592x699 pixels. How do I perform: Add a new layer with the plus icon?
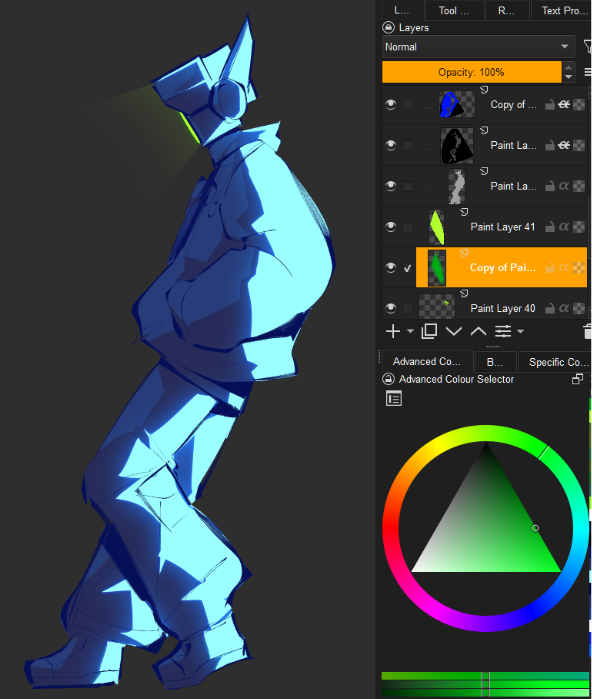click(393, 332)
